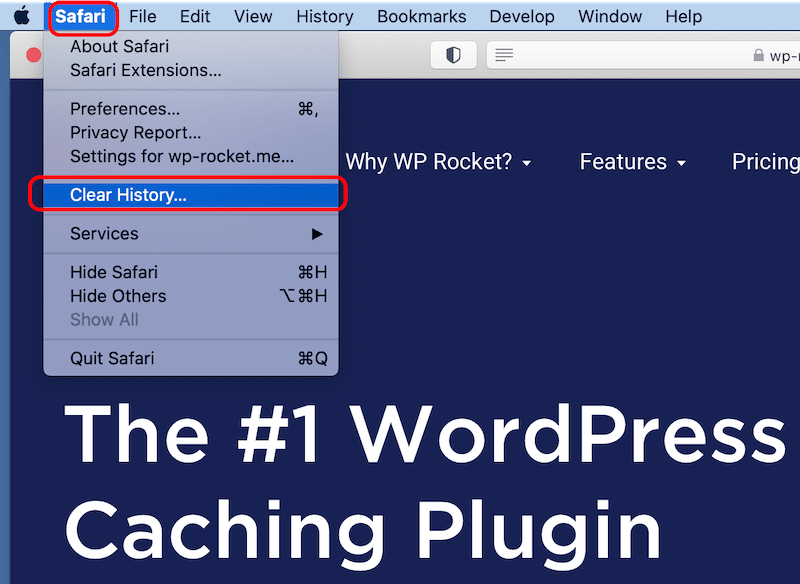Open the History menu

(325, 16)
